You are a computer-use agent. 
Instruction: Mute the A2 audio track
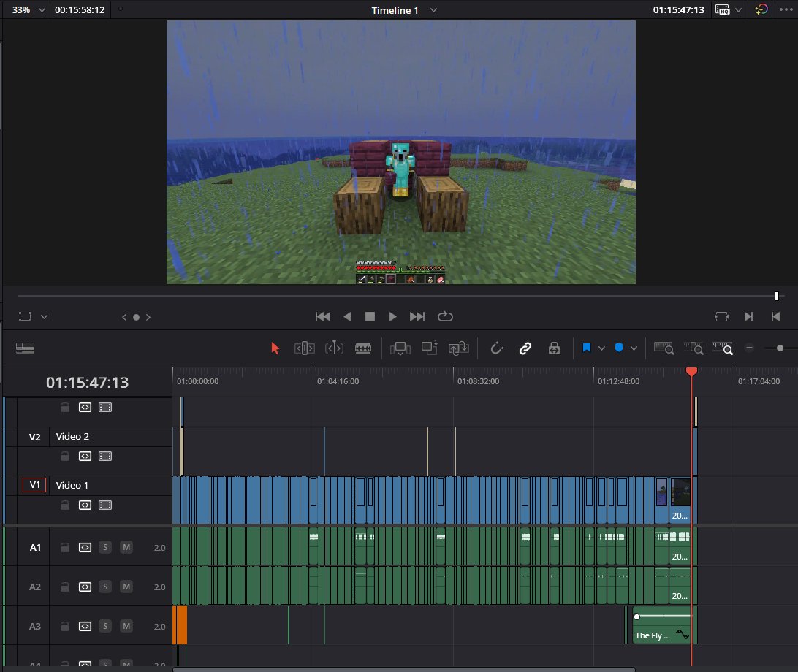tap(126, 587)
